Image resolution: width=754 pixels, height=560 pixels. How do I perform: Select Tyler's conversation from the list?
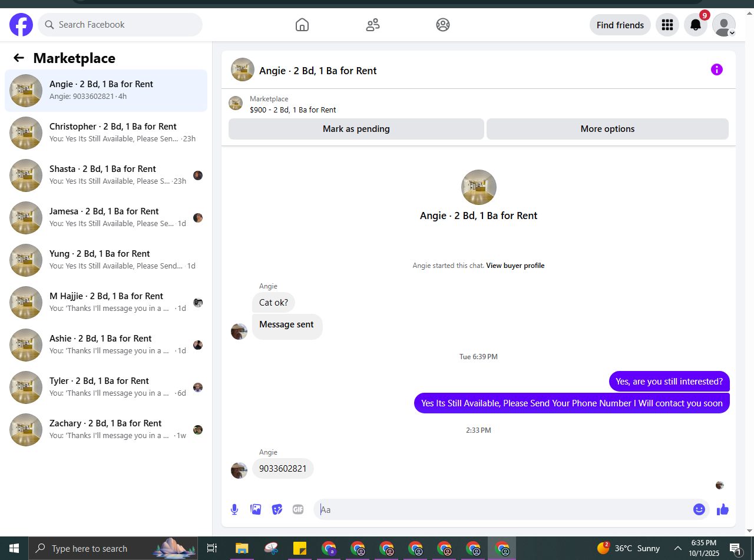(x=106, y=387)
